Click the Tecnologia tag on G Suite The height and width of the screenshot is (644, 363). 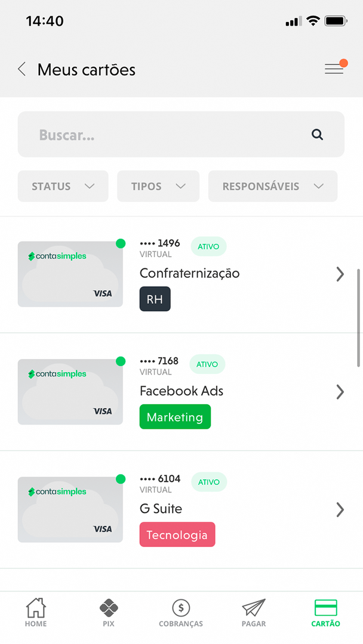click(x=177, y=534)
